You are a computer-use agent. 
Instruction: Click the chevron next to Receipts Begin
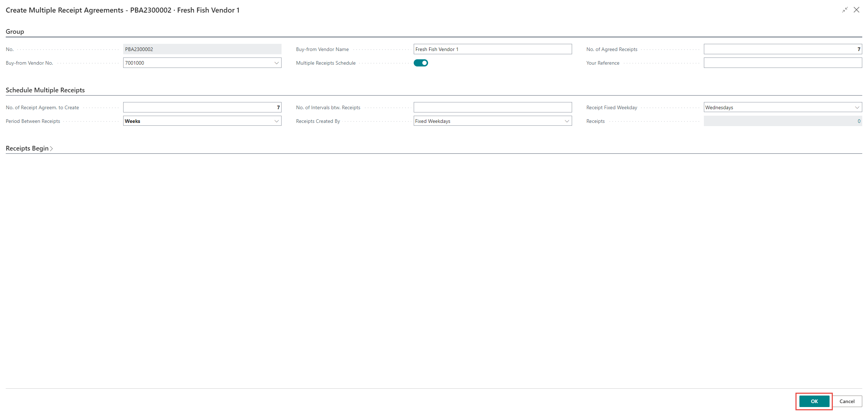pos(51,148)
